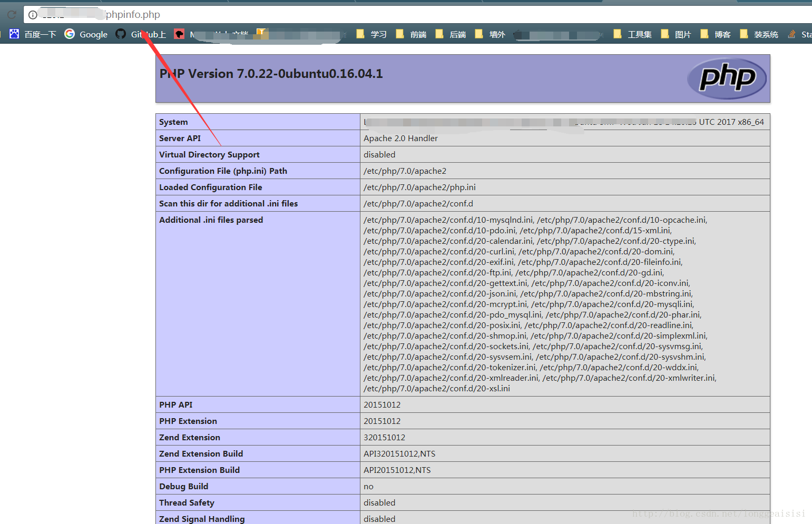Click Additional .ini files parsed label

pos(211,220)
